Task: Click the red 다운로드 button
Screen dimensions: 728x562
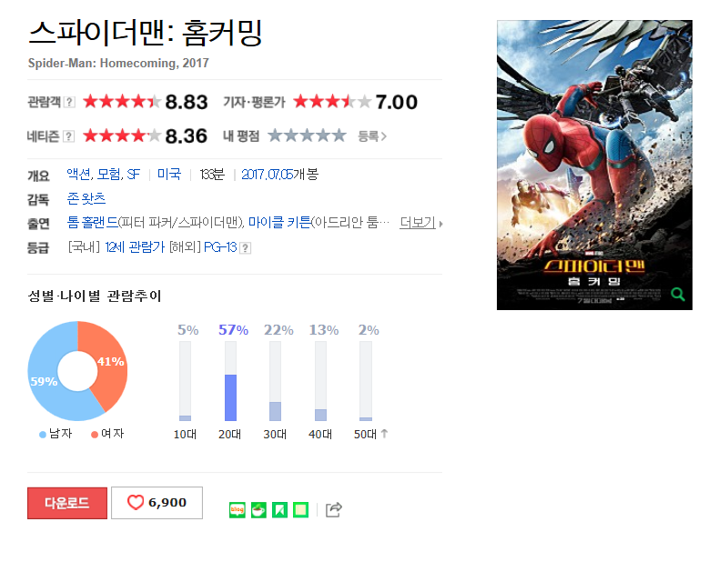Action: 67,503
